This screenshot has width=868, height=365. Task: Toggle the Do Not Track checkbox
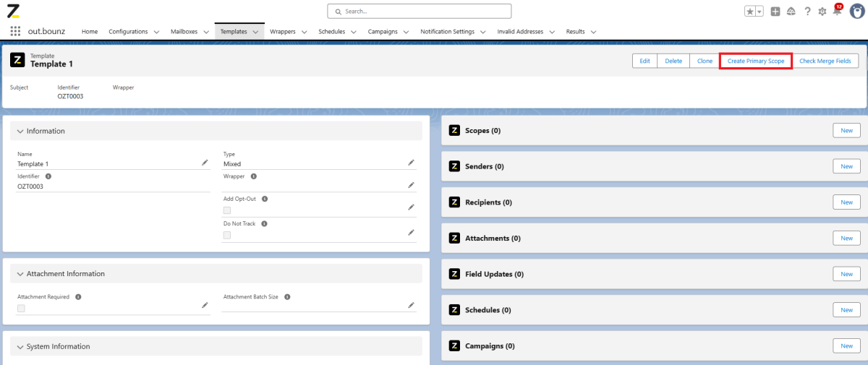pos(227,235)
